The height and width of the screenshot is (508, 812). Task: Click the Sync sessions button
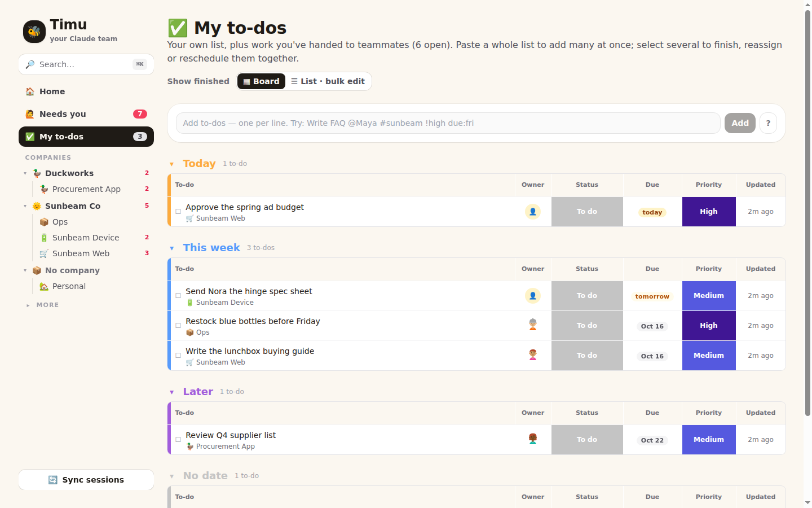pos(86,480)
